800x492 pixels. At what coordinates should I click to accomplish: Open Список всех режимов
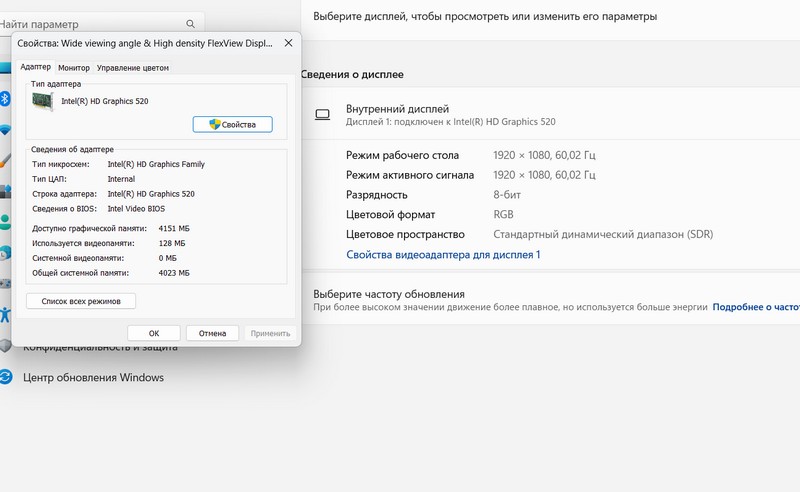[x=81, y=301]
